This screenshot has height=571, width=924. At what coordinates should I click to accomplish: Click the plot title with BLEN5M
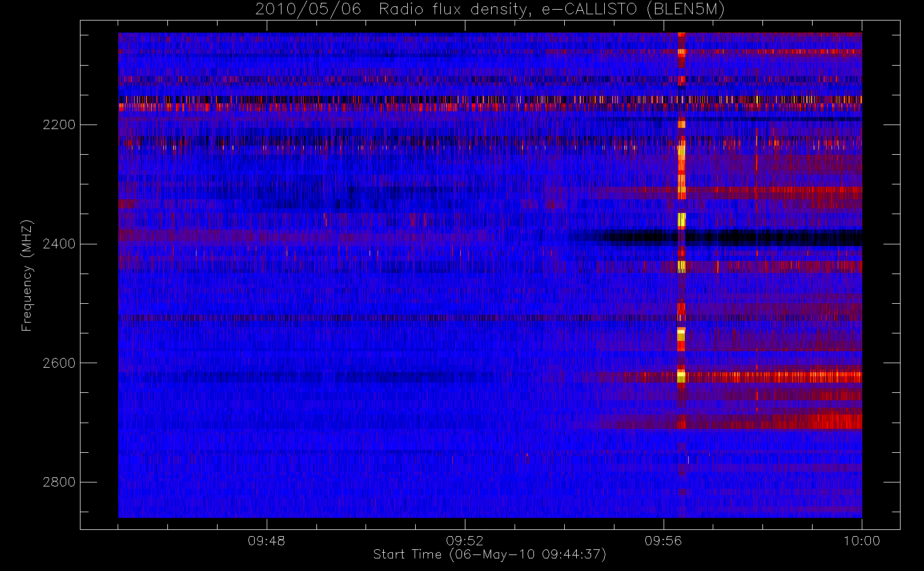point(489,9)
